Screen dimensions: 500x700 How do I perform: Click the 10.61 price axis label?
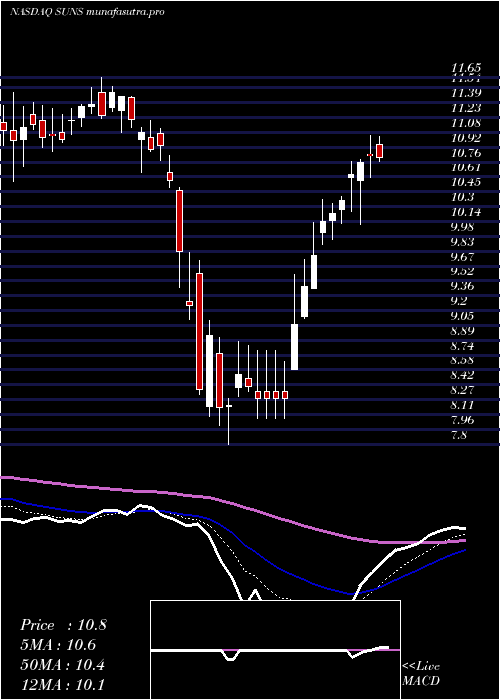[x=466, y=167]
